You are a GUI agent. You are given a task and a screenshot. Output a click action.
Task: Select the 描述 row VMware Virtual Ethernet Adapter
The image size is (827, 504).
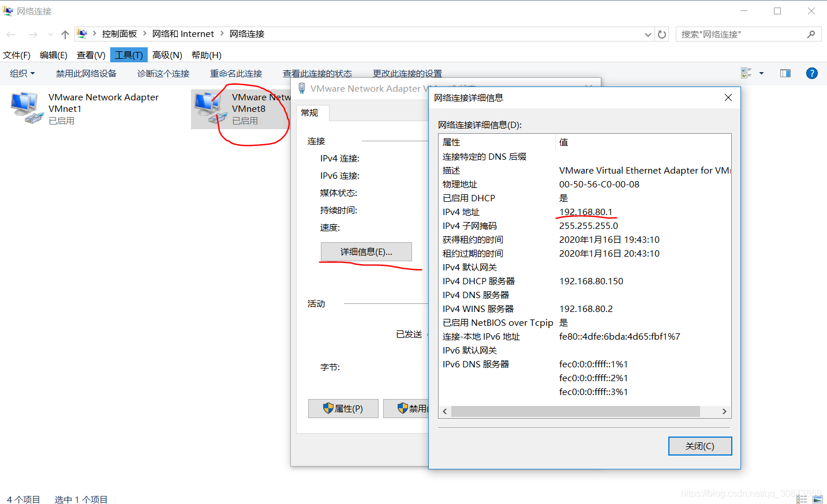585,170
